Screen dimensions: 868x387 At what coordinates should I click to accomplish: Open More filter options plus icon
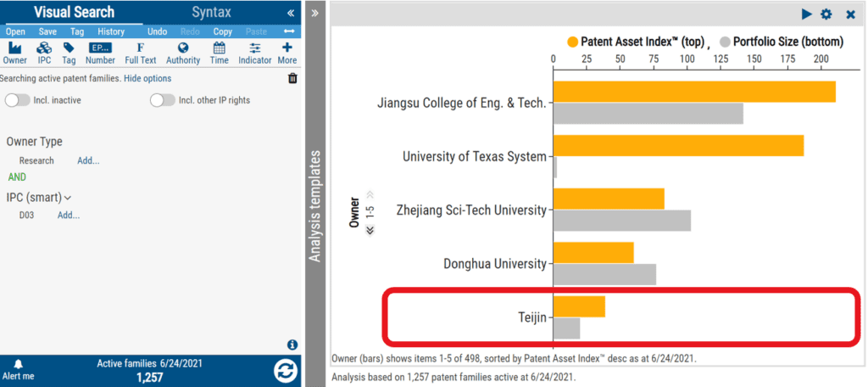pos(287,53)
